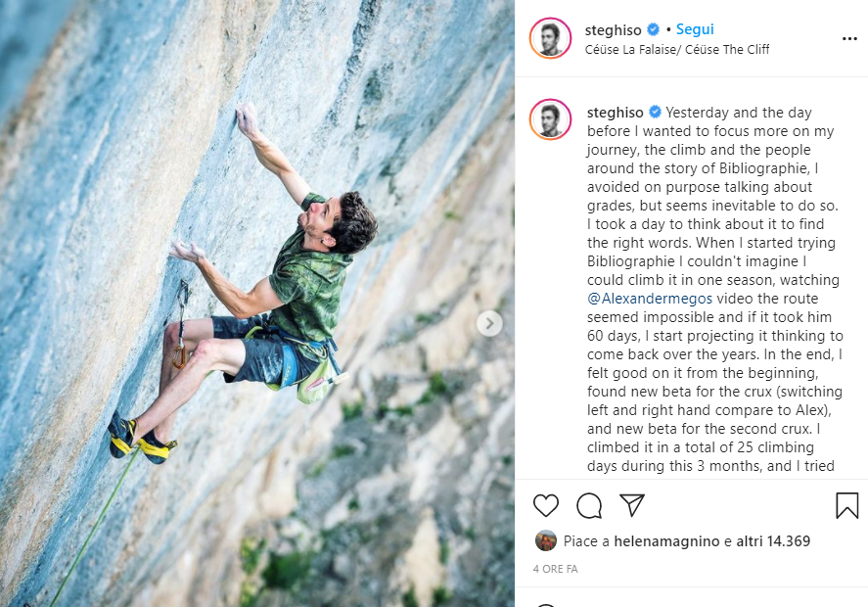The image size is (868, 607).
Task: View helenamagnino liker profile
Action: click(666, 541)
